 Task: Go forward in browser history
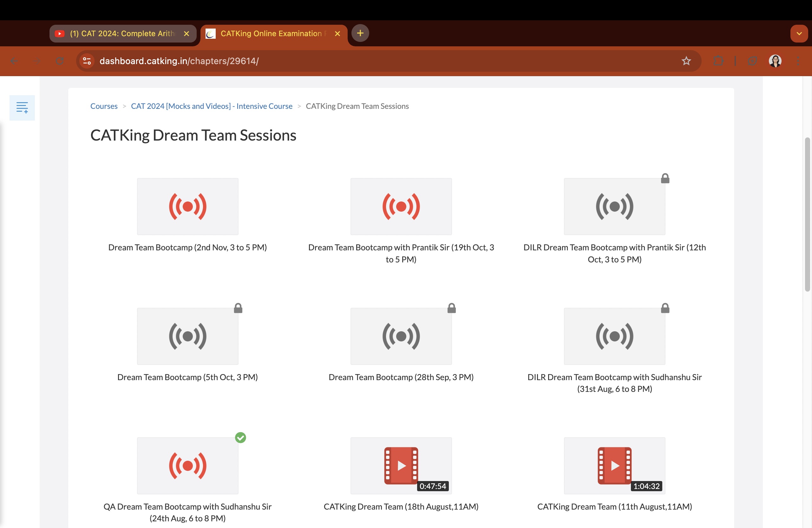(37, 61)
